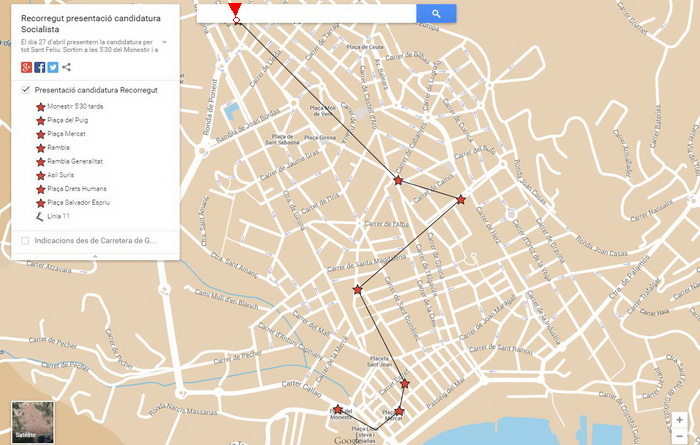Click the blue search magnifier button
This screenshot has height=445, width=700.
click(x=436, y=13)
